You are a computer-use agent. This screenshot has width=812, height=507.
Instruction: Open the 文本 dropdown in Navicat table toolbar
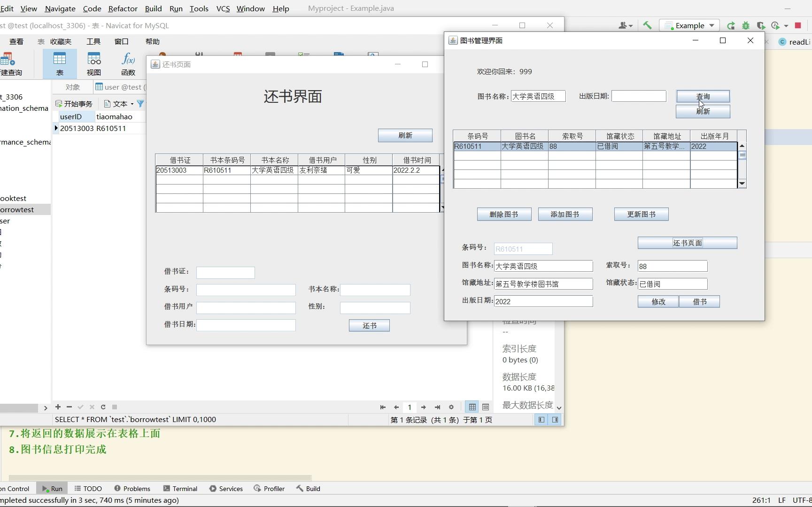pyautogui.click(x=119, y=104)
